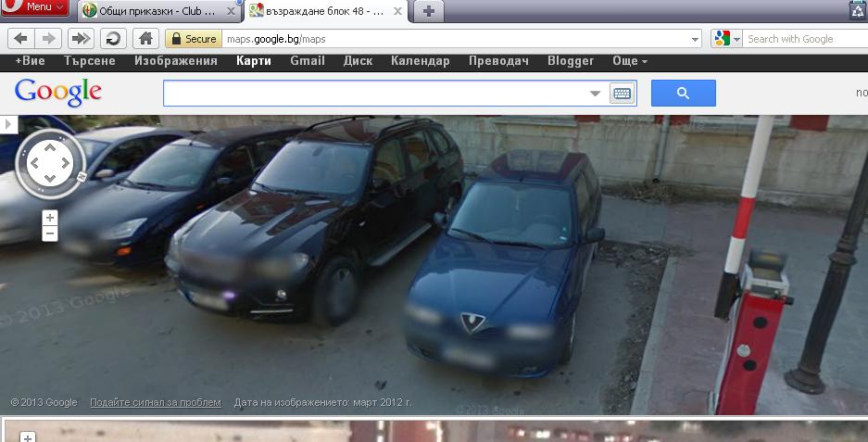The image size is (868, 442).
Task: Click the Search with Google field
Action: click(x=801, y=39)
